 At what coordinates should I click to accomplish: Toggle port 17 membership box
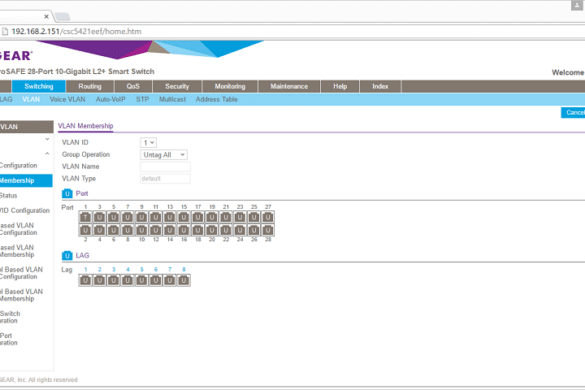click(x=198, y=217)
